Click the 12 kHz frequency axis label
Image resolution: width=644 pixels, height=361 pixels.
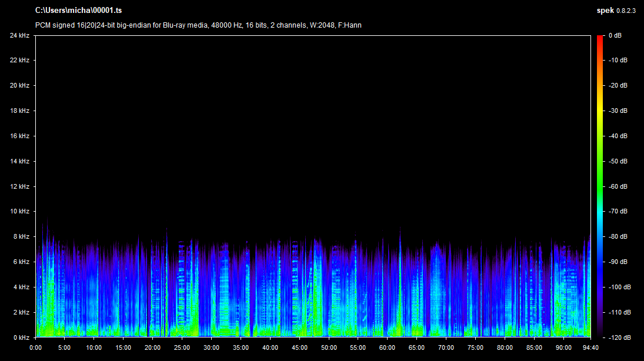(x=19, y=186)
